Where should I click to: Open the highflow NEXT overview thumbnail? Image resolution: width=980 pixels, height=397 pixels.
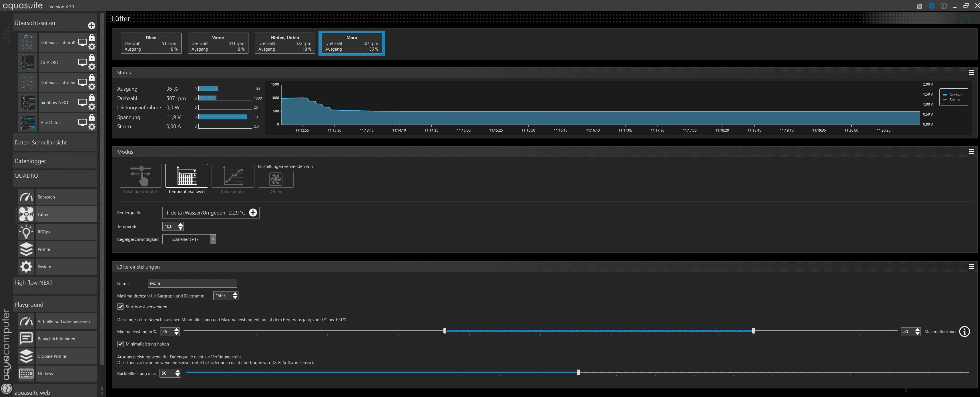(x=27, y=102)
